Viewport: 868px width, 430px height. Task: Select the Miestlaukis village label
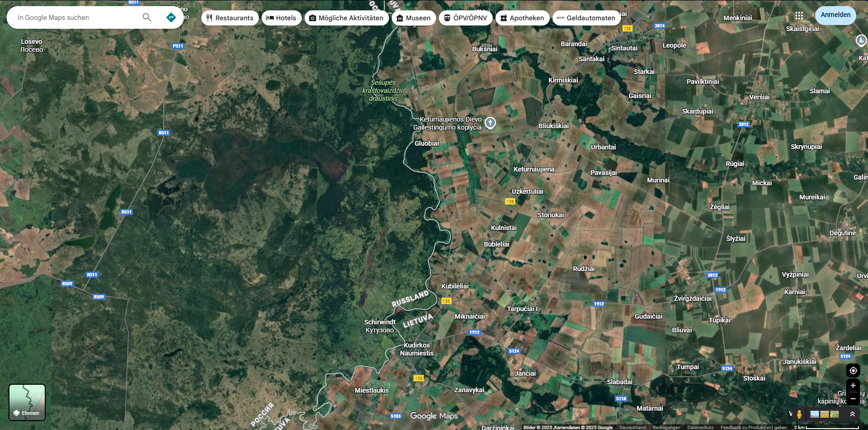click(x=372, y=390)
